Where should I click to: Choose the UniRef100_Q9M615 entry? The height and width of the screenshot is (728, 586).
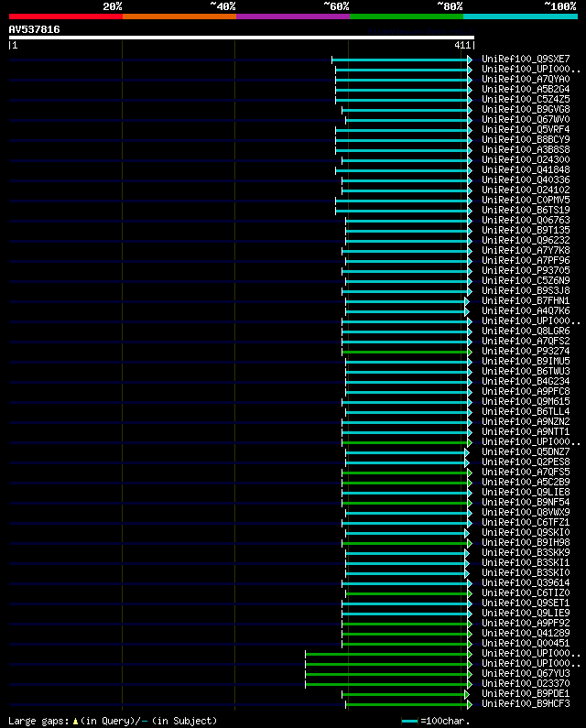526,402
